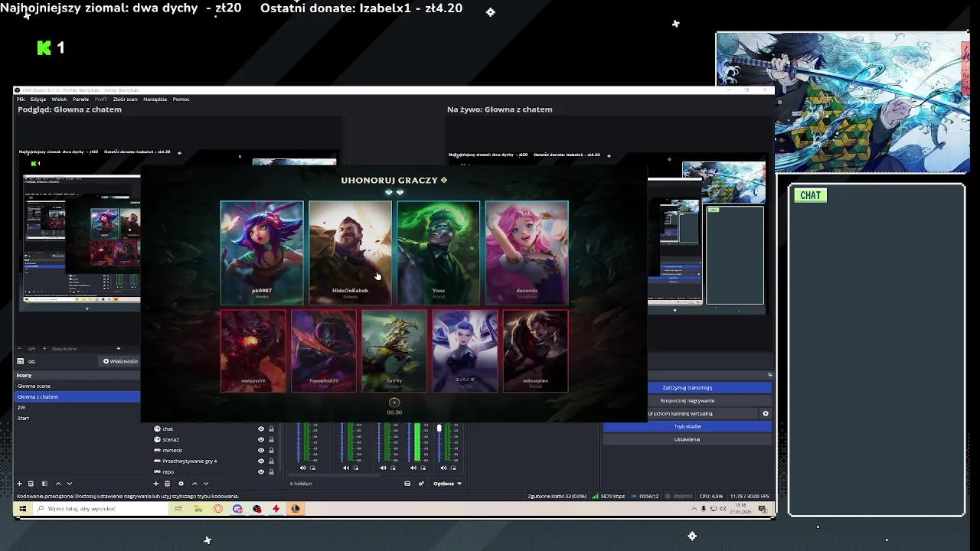
Task: Move selected scene up arrow
Action: pyautogui.click(x=58, y=484)
